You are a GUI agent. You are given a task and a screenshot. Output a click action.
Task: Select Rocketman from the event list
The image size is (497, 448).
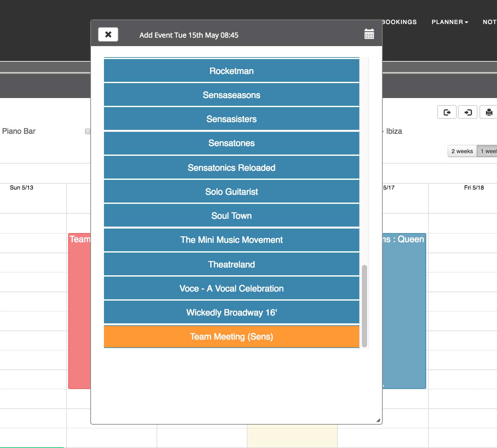coord(231,71)
